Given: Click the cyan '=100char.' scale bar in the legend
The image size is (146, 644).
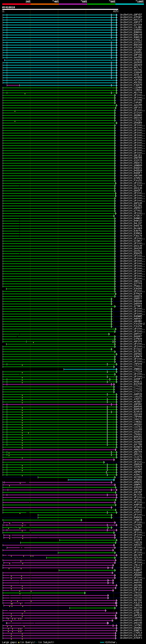Looking at the screenshot, I should pyautogui.click(x=102, y=642).
